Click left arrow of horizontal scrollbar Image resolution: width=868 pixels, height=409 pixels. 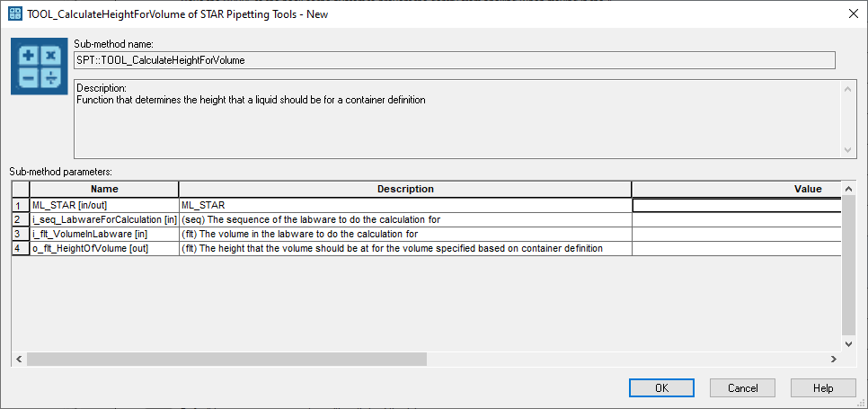19,360
